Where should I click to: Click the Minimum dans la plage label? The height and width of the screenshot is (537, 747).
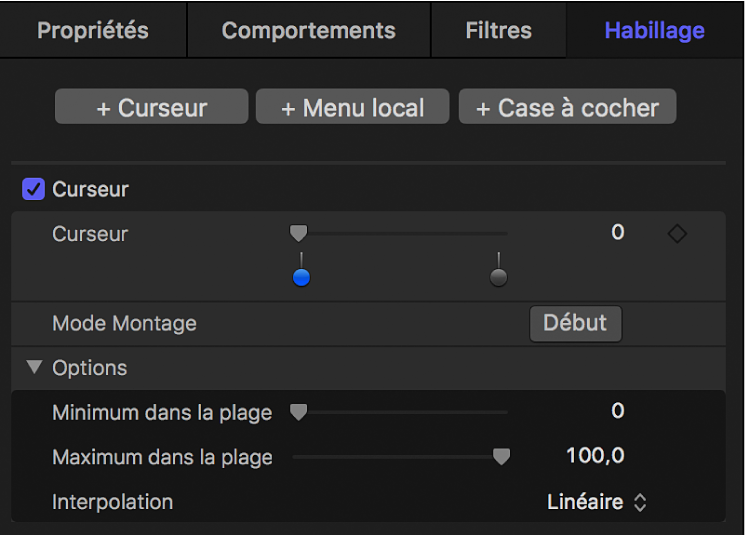pyautogui.click(x=162, y=413)
